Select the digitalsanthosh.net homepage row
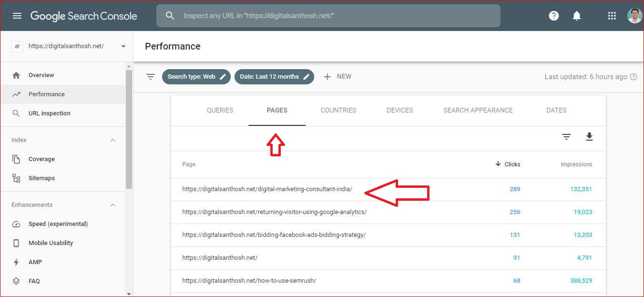Screen dimensions: 644x297 tap(388, 258)
